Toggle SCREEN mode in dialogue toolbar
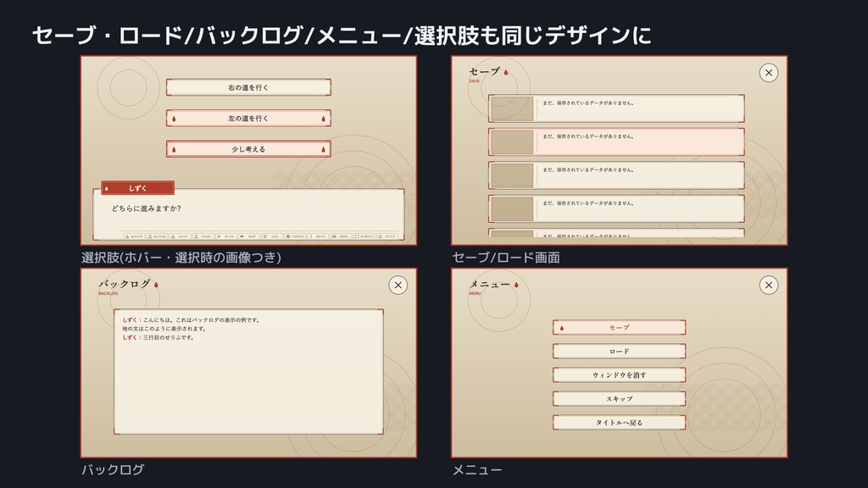 364,236
